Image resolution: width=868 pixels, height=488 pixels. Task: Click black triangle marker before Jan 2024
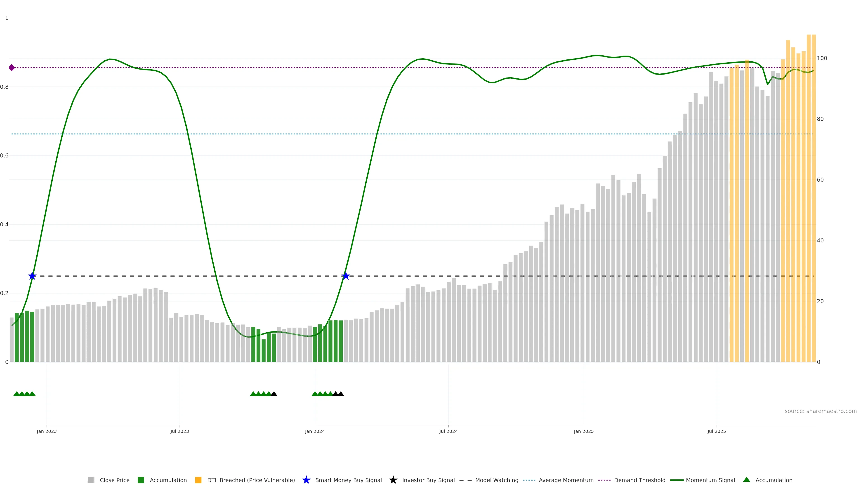pos(274,394)
